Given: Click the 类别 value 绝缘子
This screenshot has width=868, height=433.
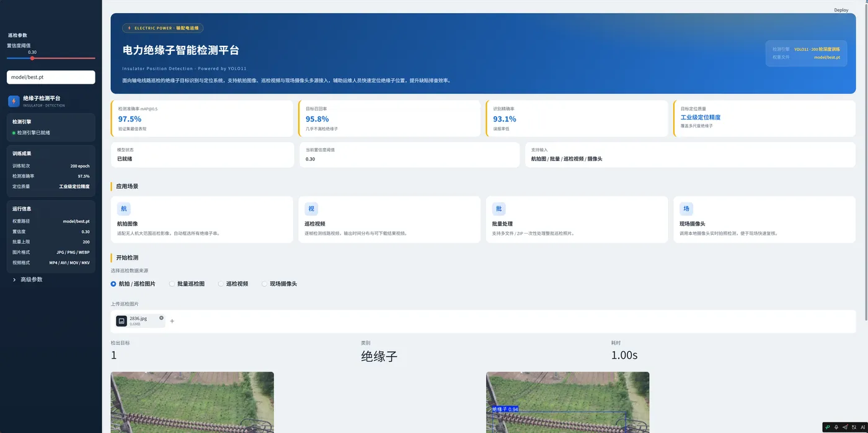Looking at the screenshot, I should pyautogui.click(x=379, y=356).
